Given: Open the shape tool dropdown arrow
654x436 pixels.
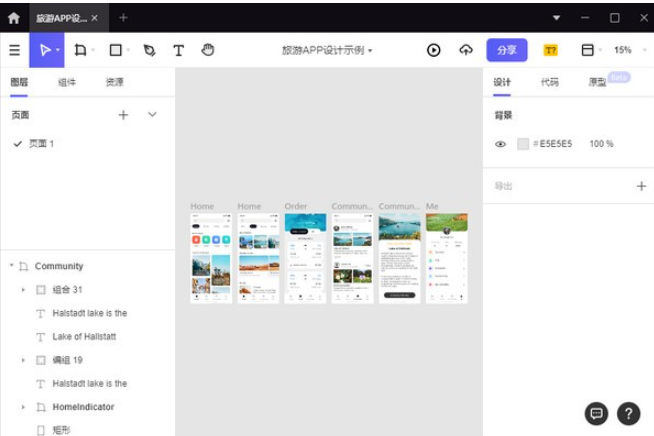Looking at the screenshot, I should [x=128, y=50].
